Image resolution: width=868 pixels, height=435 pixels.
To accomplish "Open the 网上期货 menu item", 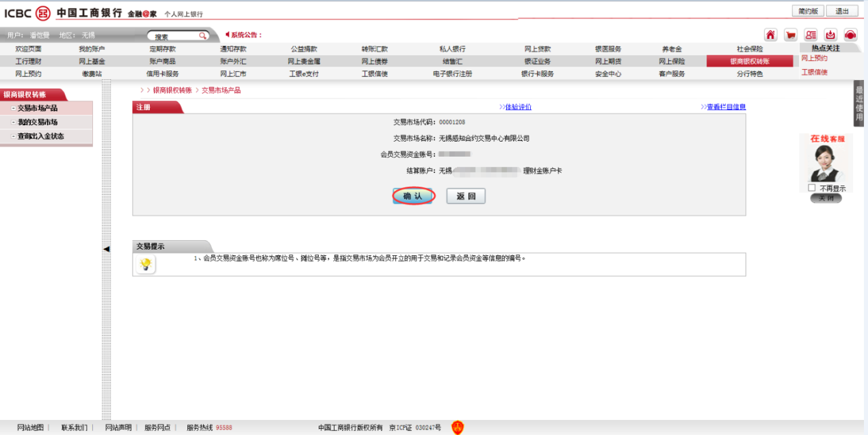I will (x=608, y=62).
